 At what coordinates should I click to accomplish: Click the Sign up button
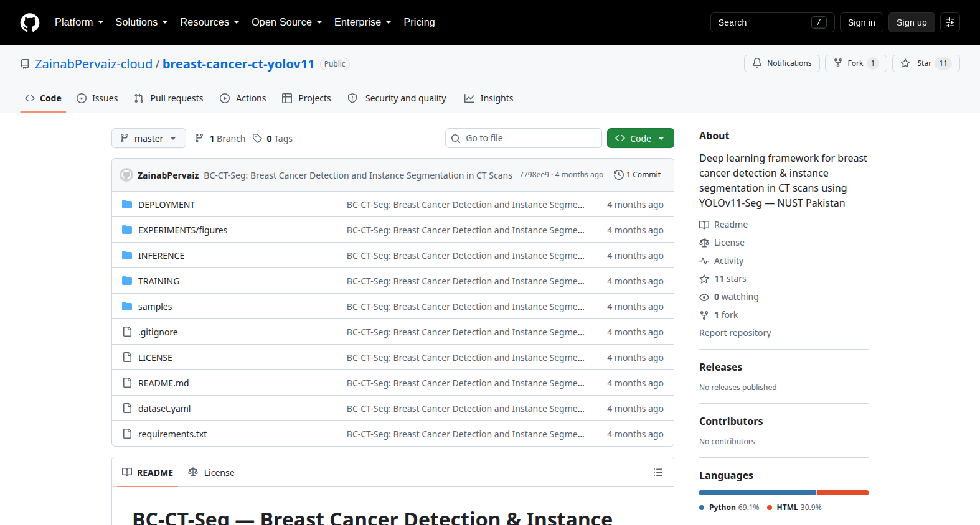coord(912,22)
